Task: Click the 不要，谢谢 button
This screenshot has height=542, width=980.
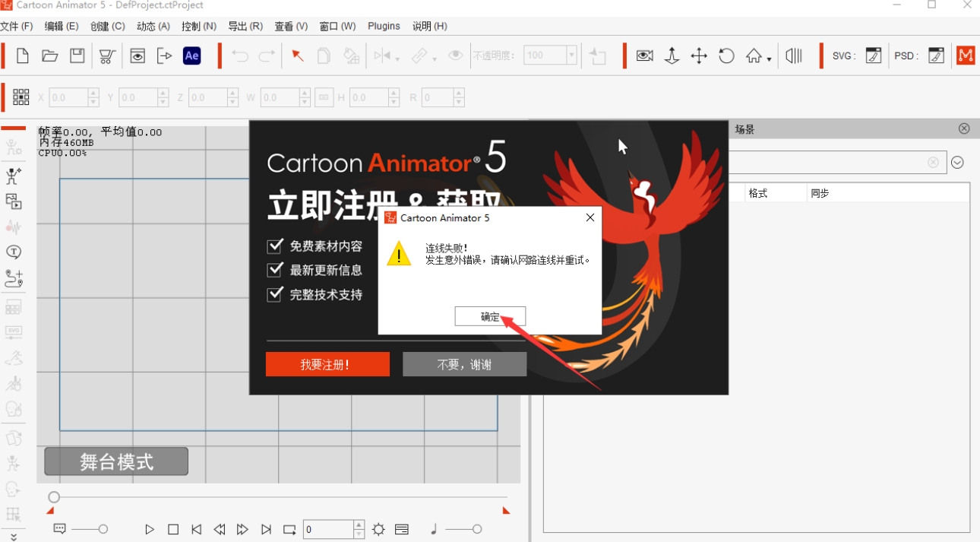Action: pos(464,364)
